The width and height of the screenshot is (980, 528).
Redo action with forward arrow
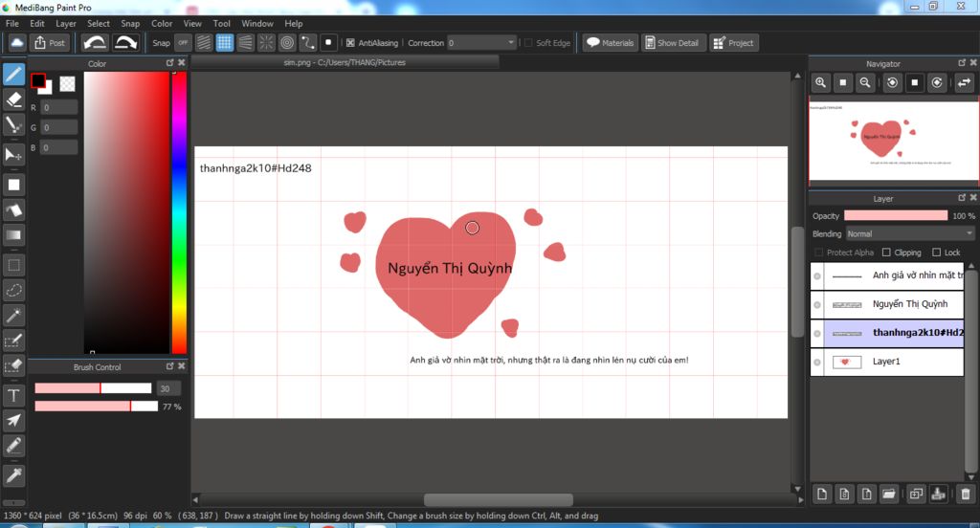(125, 42)
